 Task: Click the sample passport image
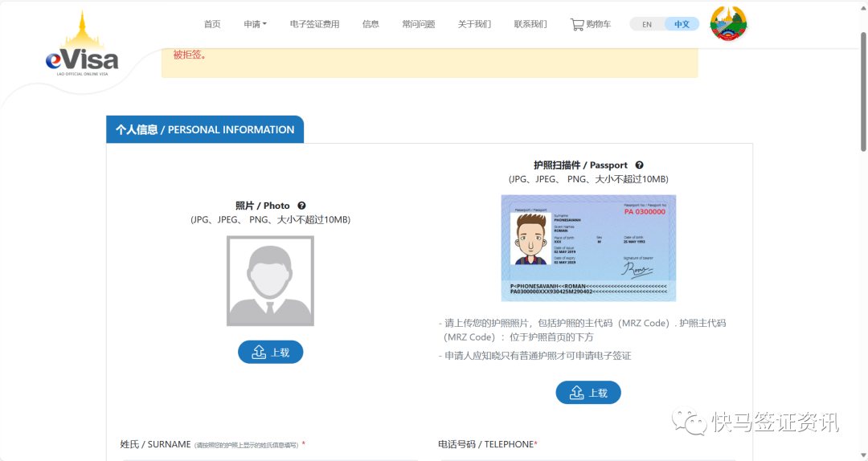click(588, 248)
